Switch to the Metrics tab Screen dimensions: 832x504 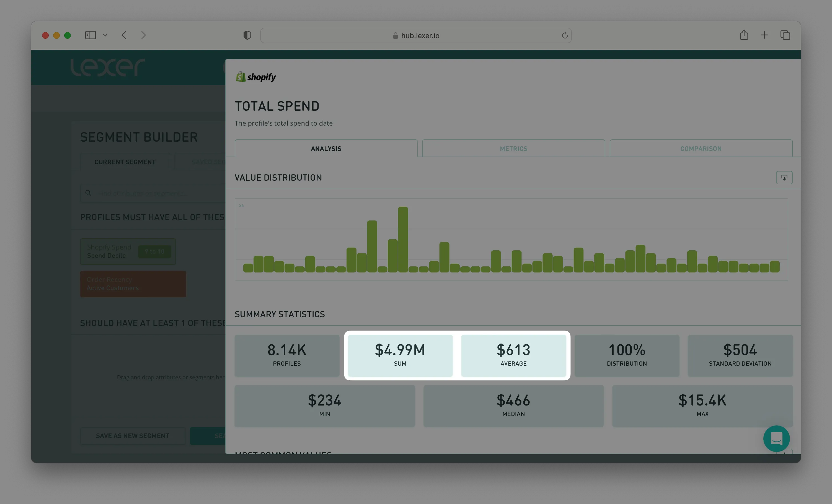(513, 149)
